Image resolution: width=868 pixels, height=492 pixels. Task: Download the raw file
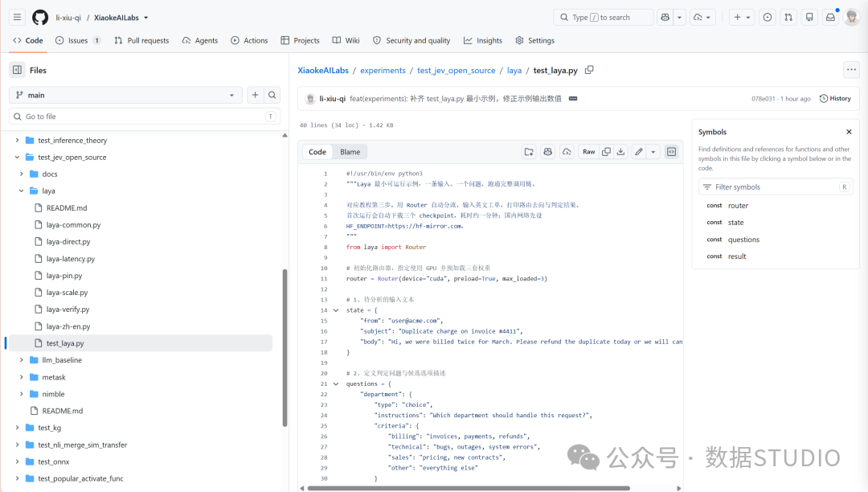[x=621, y=152]
